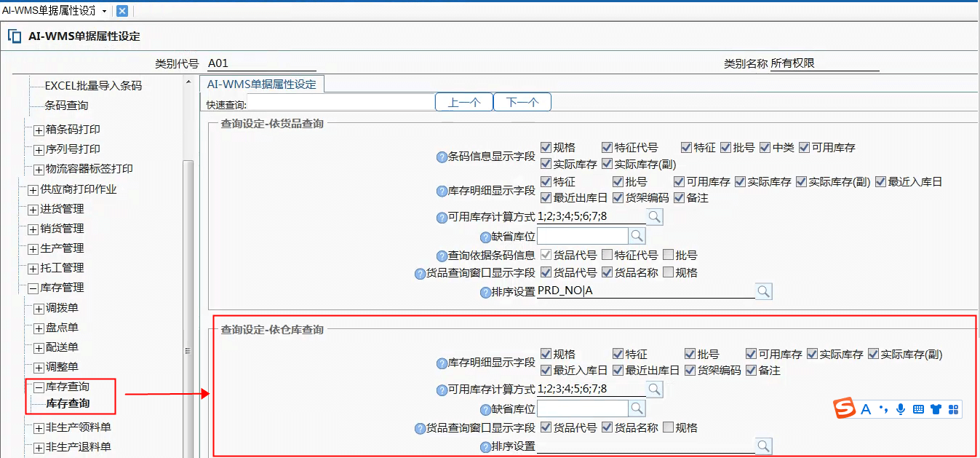Click help icon for 库存明细显示字段 in 依货品查询

[441, 192]
